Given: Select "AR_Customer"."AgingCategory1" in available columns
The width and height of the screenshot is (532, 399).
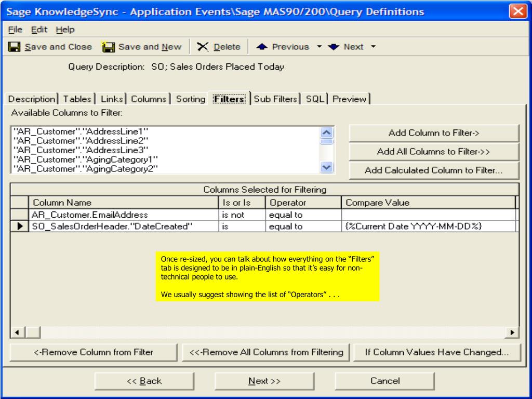Looking at the screenshot, I should point(86,159).
